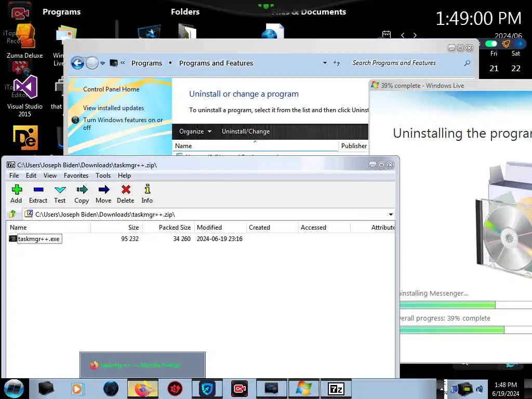The height and width of the screenshot is (399, 532).
Task: Click the red gear taskbar icon
Action: pyautogui.click(x=175, y=389)
